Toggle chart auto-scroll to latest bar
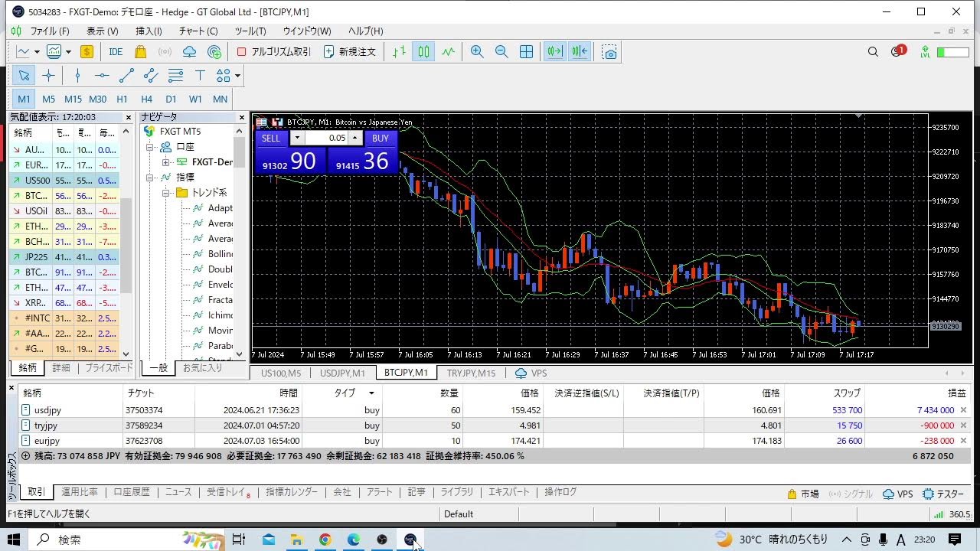 tap(554, 52)
